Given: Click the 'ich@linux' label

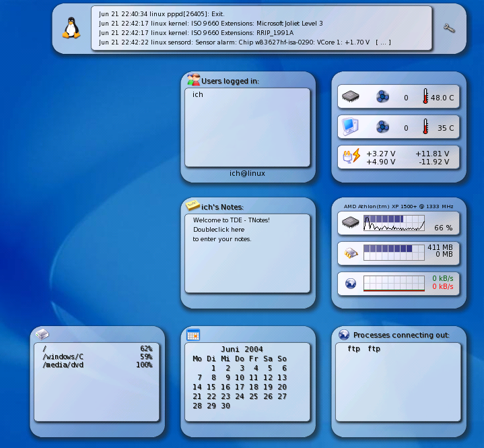Looking at the screenshot, I should pos(247,173).
